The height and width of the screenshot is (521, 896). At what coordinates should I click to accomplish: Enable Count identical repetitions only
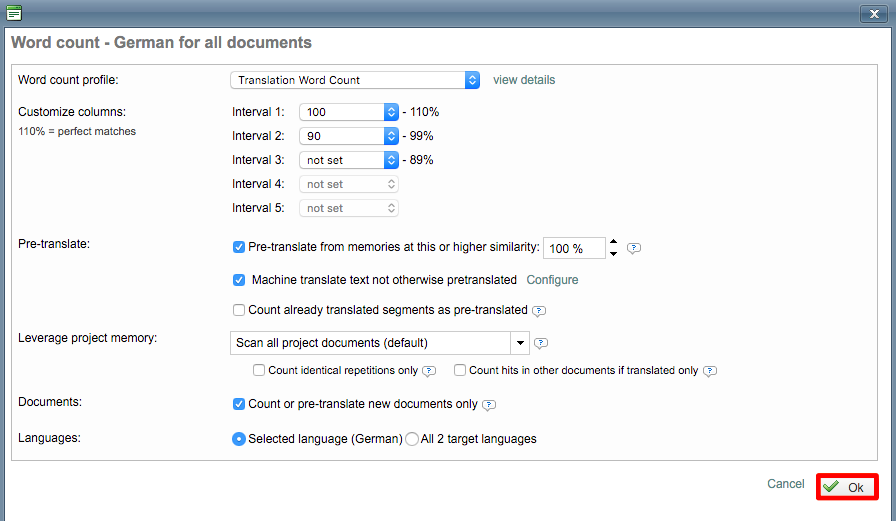pos(259,370)
